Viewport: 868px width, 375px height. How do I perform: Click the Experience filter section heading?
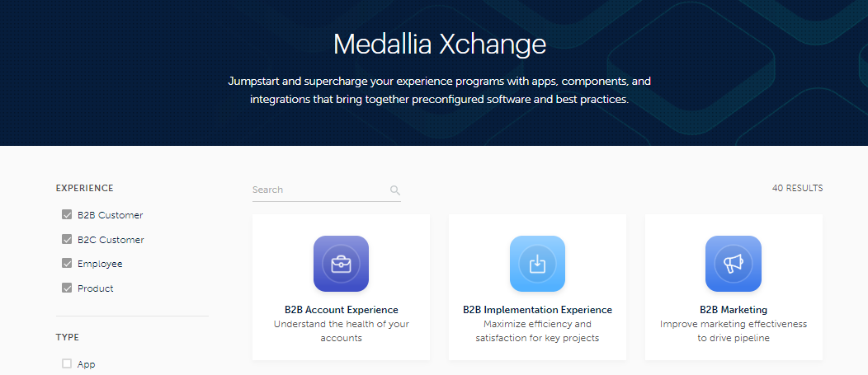click(x=85, y=188)
